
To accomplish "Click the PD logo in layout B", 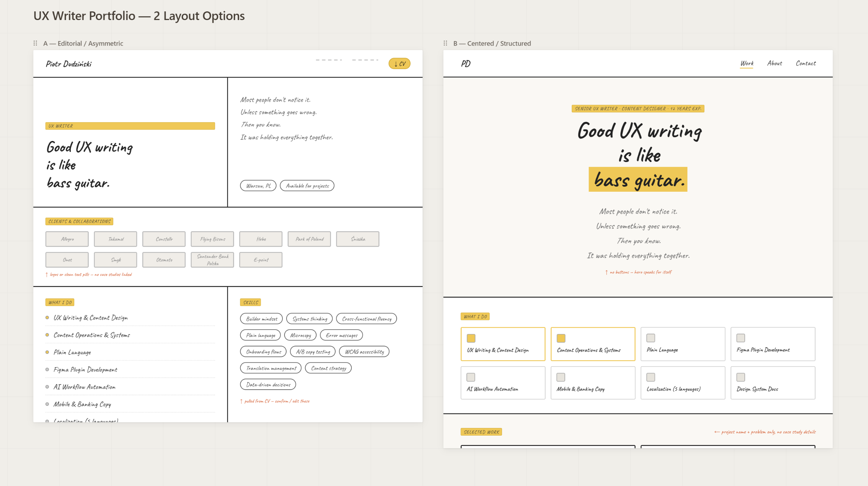I will pyautogui.click(x=465, y=64).
